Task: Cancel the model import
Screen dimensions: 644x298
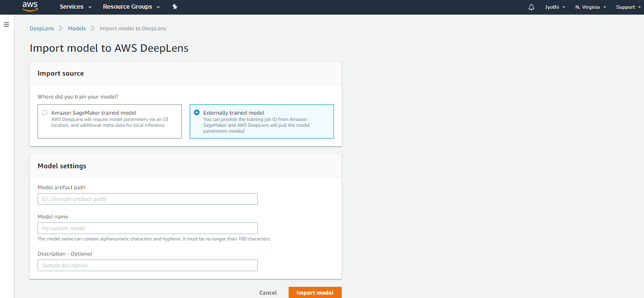Action: point(268,293)
